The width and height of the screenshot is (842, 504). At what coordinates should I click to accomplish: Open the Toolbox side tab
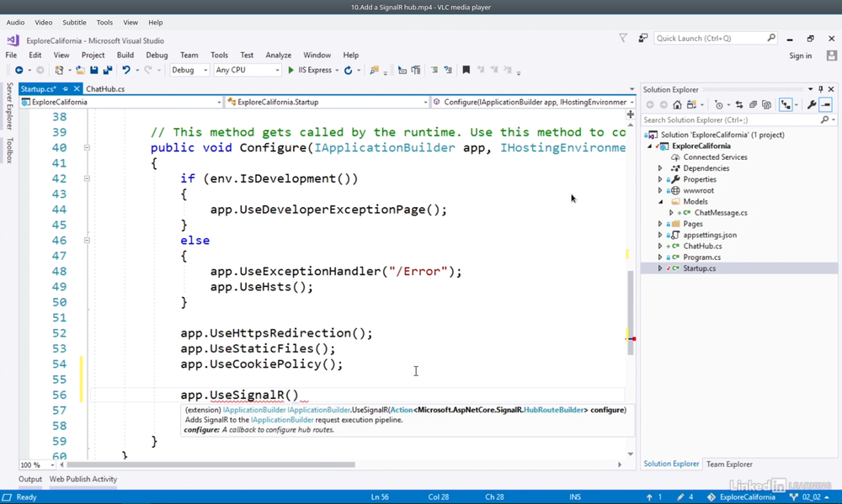(9, 151)
